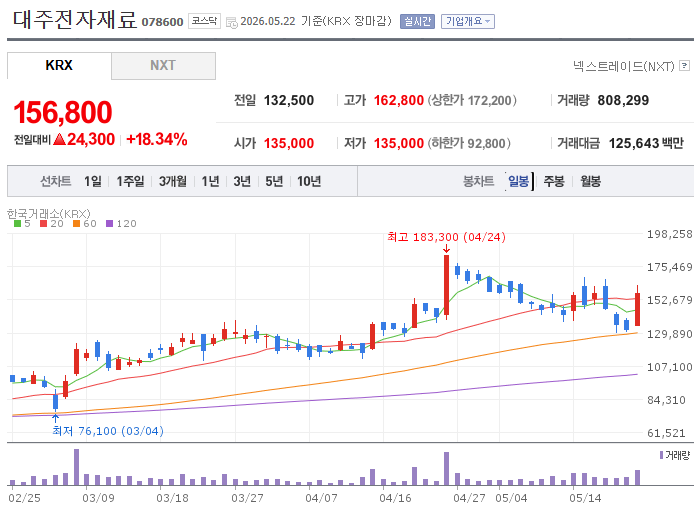Screen dimensions: 694x508
Task: Click the stock name 대주전자재료
Action: click(74, 20)
